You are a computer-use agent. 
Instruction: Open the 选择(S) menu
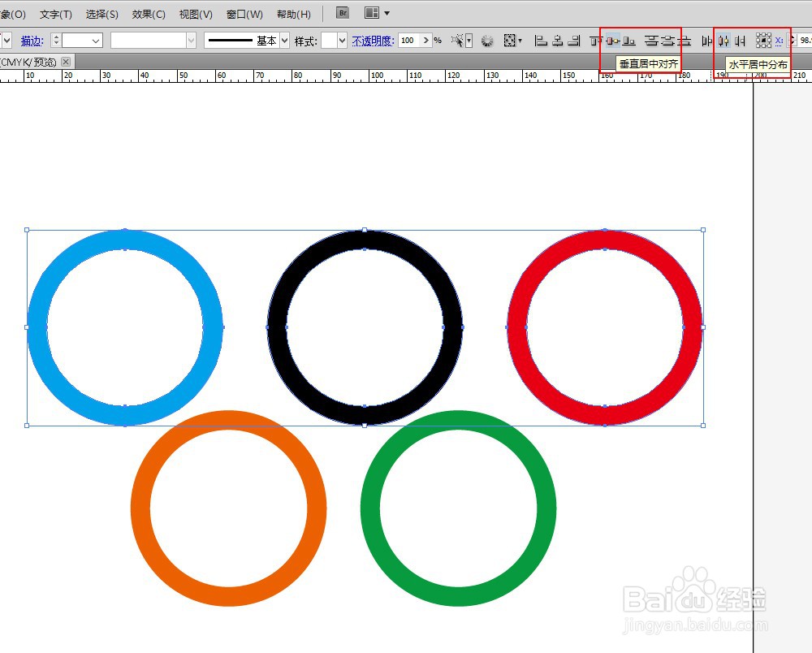coord(102,14)
